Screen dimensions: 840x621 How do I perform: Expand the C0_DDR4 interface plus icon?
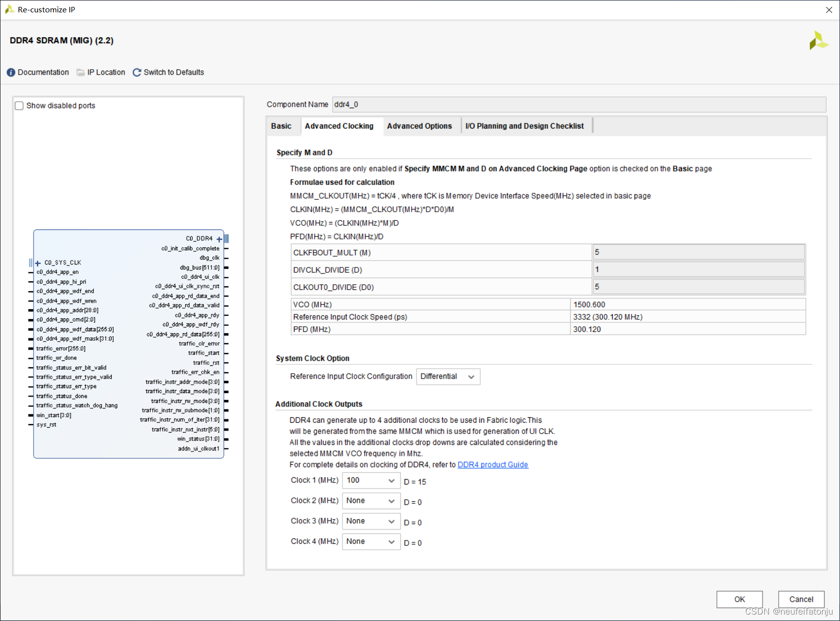pyautogui.click(x=219, y=239)
